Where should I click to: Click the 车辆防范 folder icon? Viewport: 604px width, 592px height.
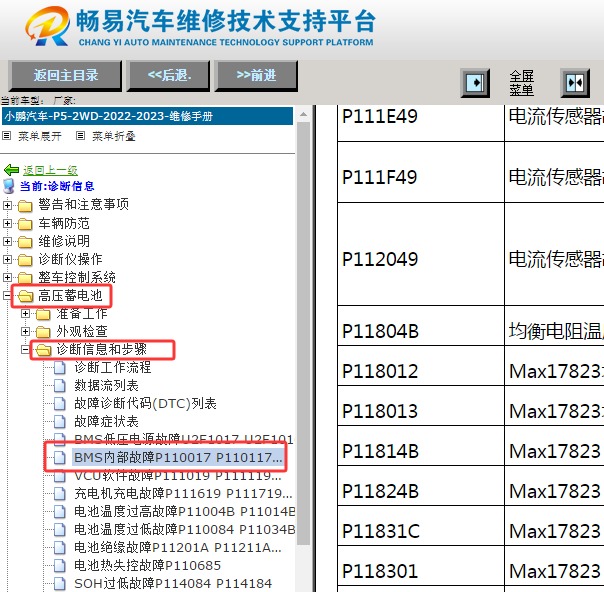25,224
